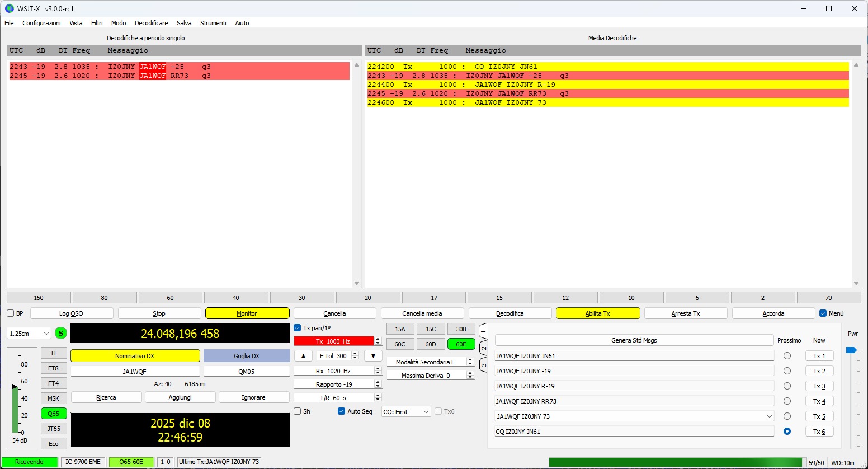Select the Prossimo radio button for Tx 1
Viewport: 868px width, 469px height.
click(x=787, y=355)
